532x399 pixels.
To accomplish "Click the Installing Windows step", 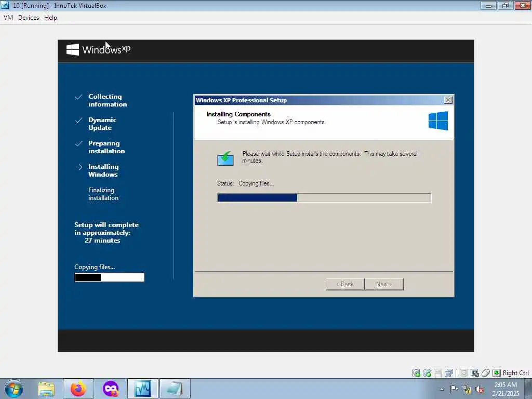I will click(x=103, y=170).
